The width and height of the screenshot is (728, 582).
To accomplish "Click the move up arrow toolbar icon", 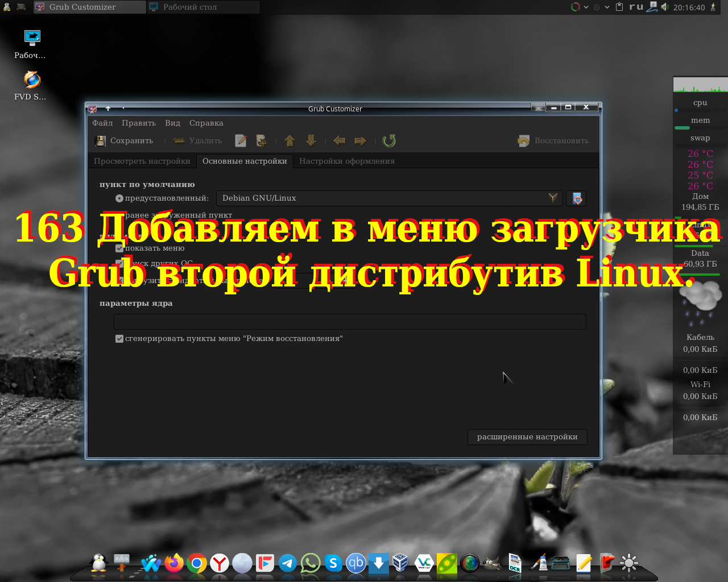I will point(289,141).
